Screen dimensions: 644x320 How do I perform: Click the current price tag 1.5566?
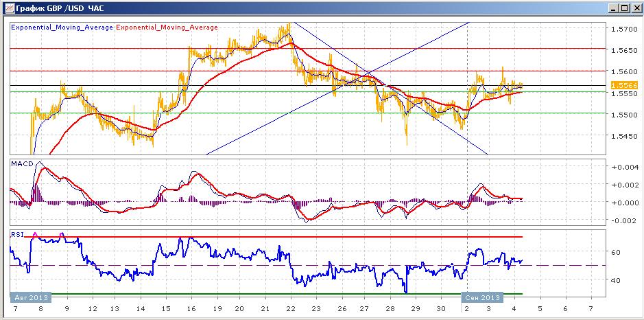[x=624, y=86]
